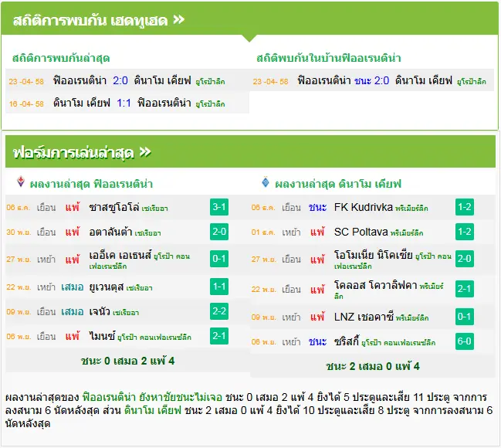501x448 pixels.
Task: Click the ยูเวนตุส team name
Action: [107, 287]
